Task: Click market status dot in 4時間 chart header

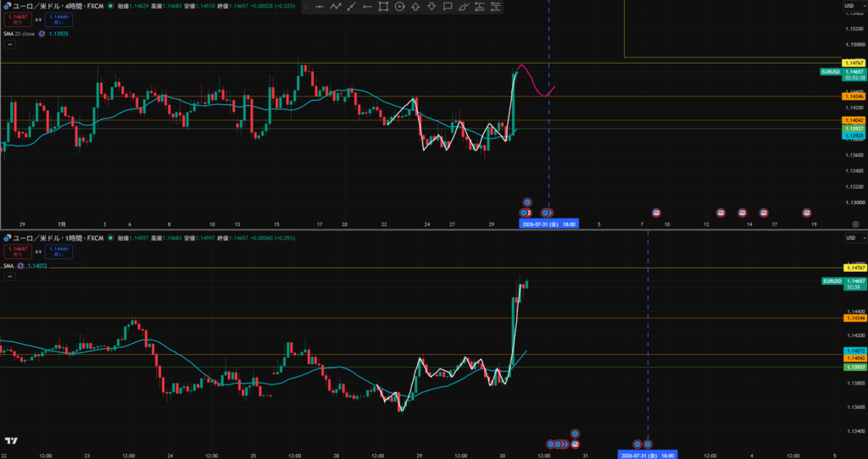Action: [111, 6]
